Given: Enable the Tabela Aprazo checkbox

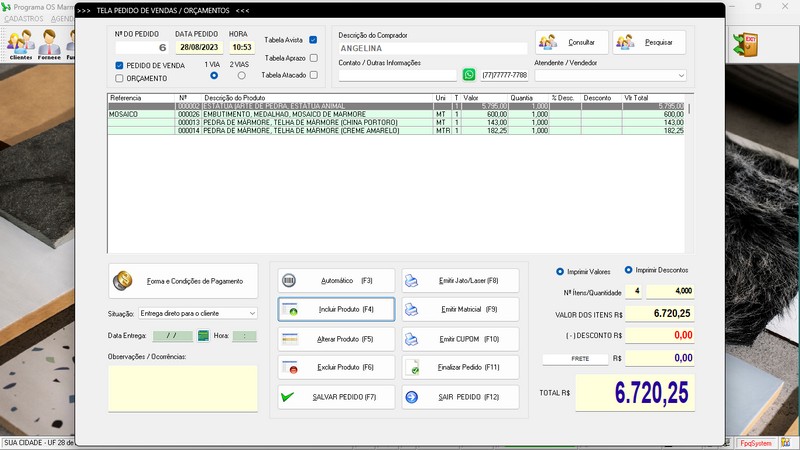Looking at the screenshot, I should point(313,58).
